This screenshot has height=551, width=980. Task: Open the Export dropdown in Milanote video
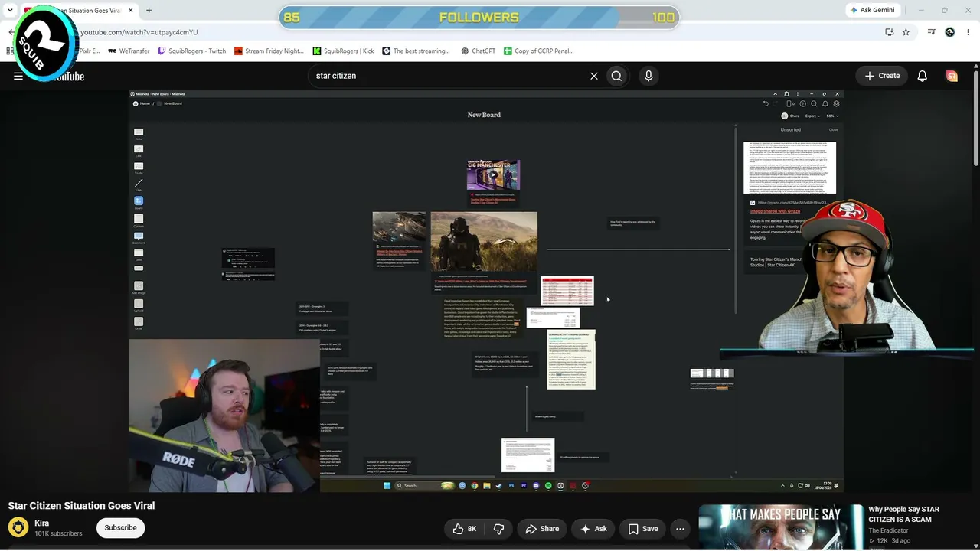812,116
